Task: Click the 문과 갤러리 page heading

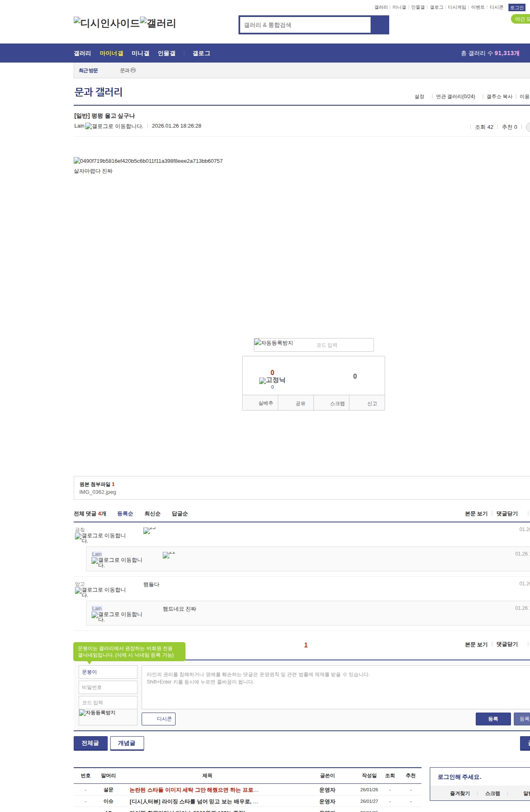Action: point(99,92)
